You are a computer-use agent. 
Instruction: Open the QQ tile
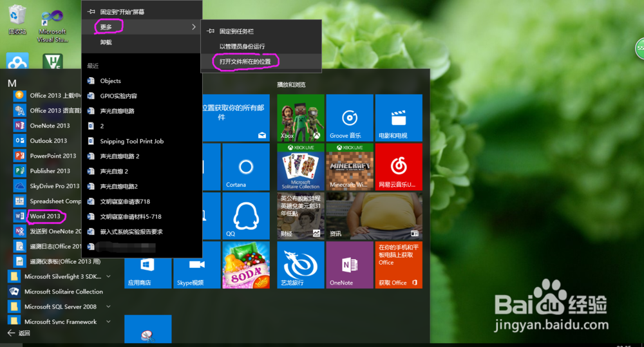click(245, 216)
